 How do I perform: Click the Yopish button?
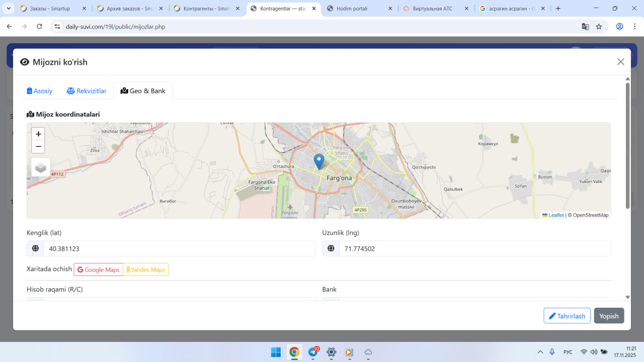point(609,316)
